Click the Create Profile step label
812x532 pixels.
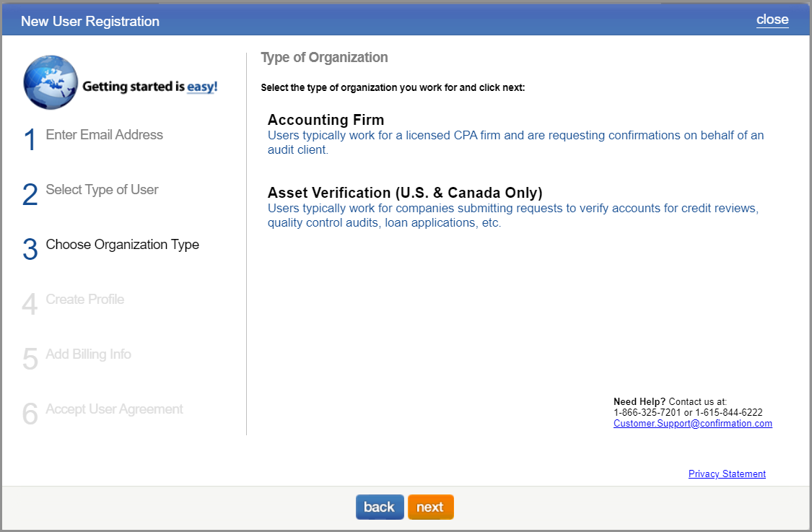[x=85, y=300]
